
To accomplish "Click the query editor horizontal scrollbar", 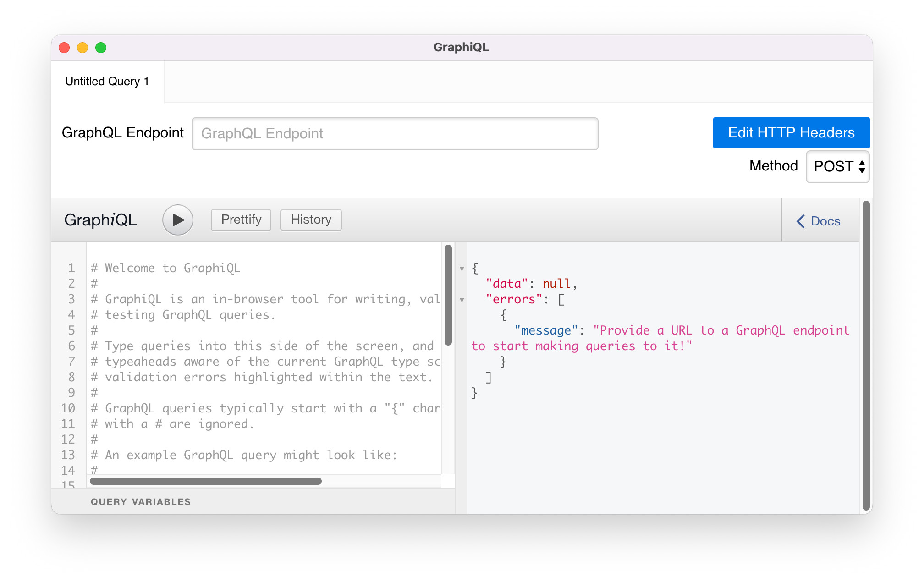I will (x=206, y=481).
